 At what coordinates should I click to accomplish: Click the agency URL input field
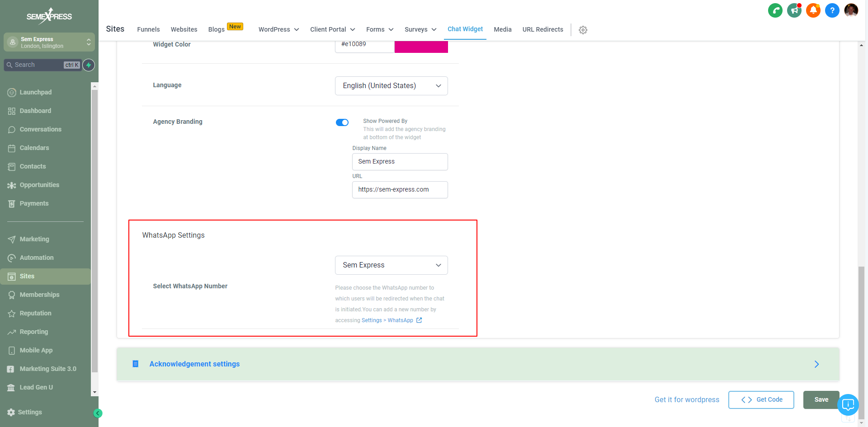400,190
